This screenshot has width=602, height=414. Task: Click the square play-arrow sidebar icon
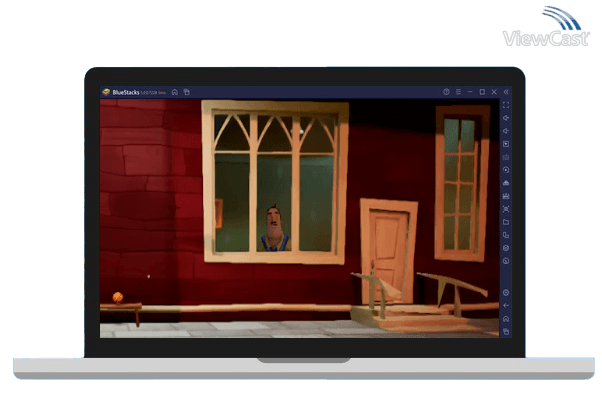(506, 144)
